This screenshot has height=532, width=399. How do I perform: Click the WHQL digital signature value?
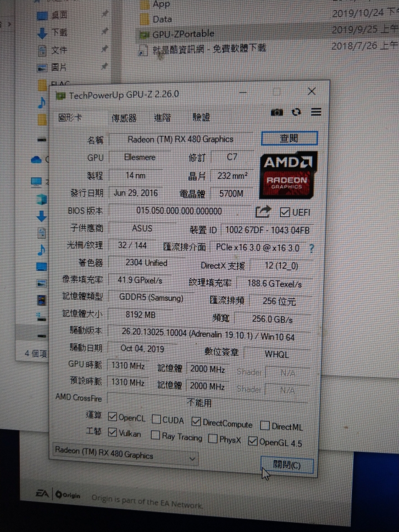[x=277, y=354]
